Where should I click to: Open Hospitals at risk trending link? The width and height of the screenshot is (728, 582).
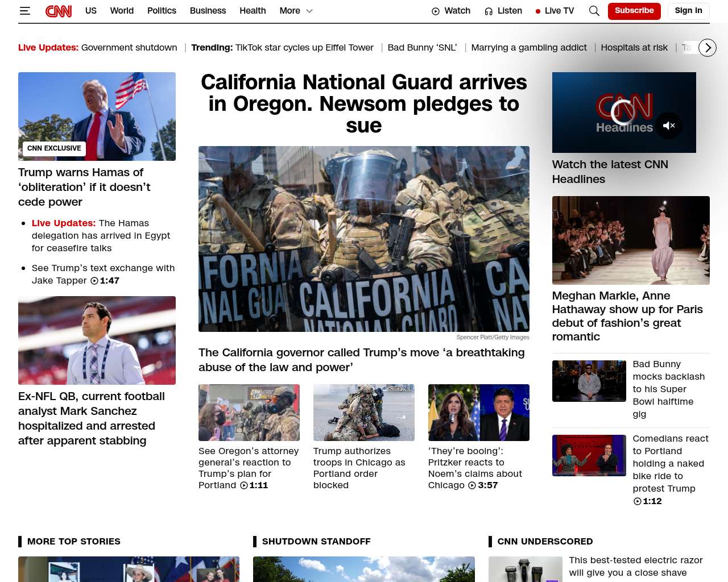[634, 48]
